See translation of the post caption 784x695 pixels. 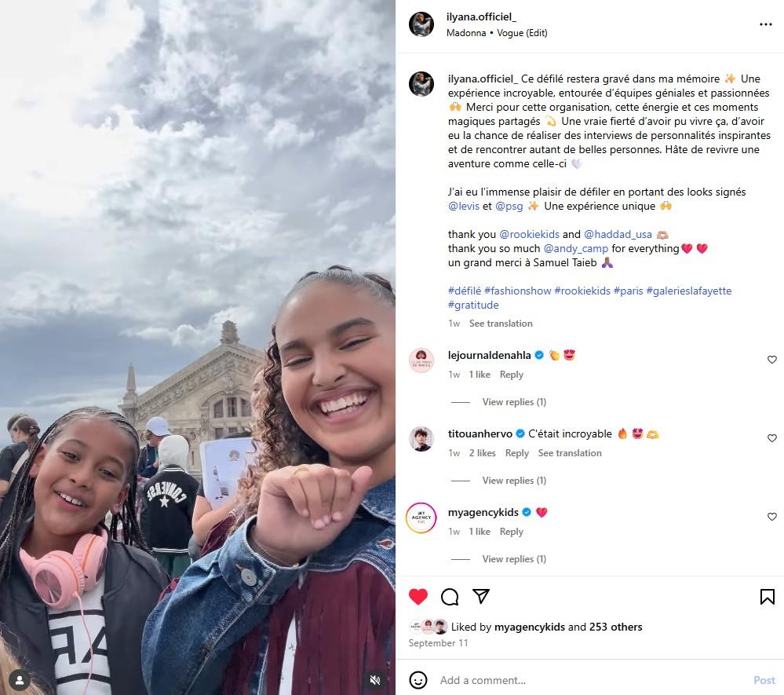click(501, 324)
